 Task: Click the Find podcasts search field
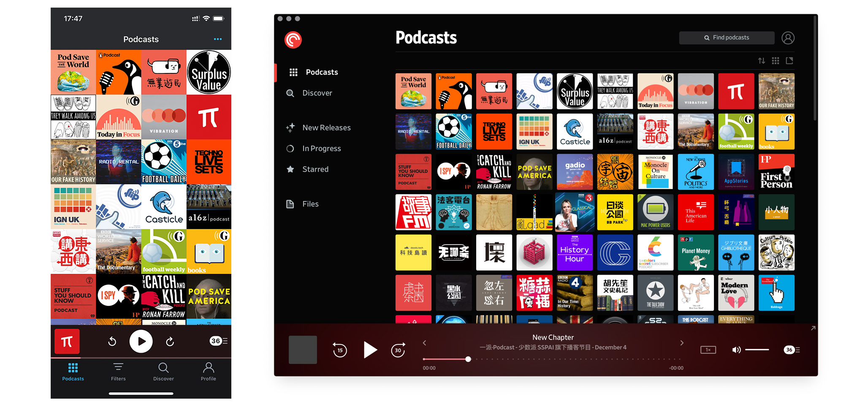pyautogui.click(x=727, y=38)
